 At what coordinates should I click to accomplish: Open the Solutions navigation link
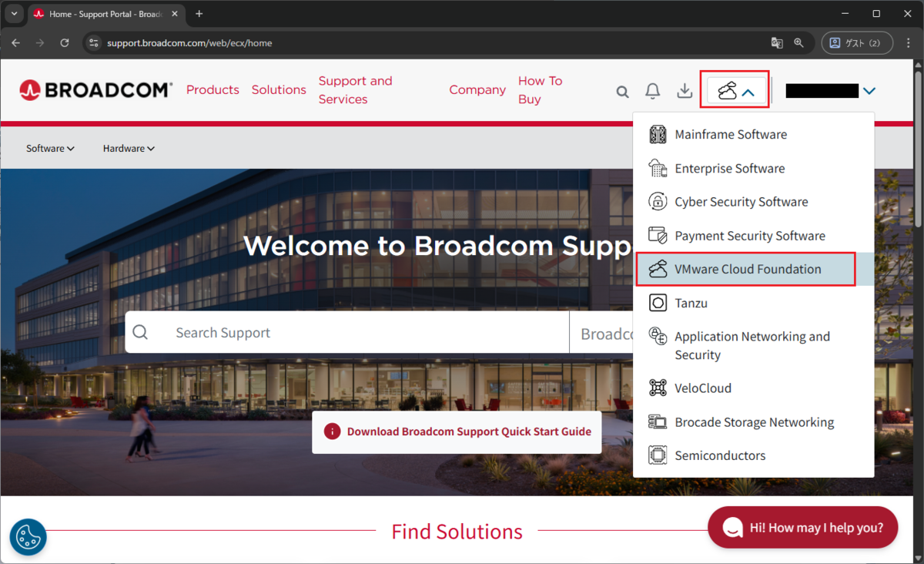[279, 90]
